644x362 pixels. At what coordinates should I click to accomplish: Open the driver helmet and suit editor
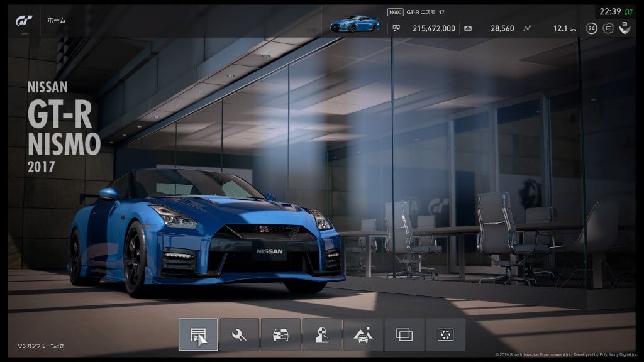click(x=322, y=335)
